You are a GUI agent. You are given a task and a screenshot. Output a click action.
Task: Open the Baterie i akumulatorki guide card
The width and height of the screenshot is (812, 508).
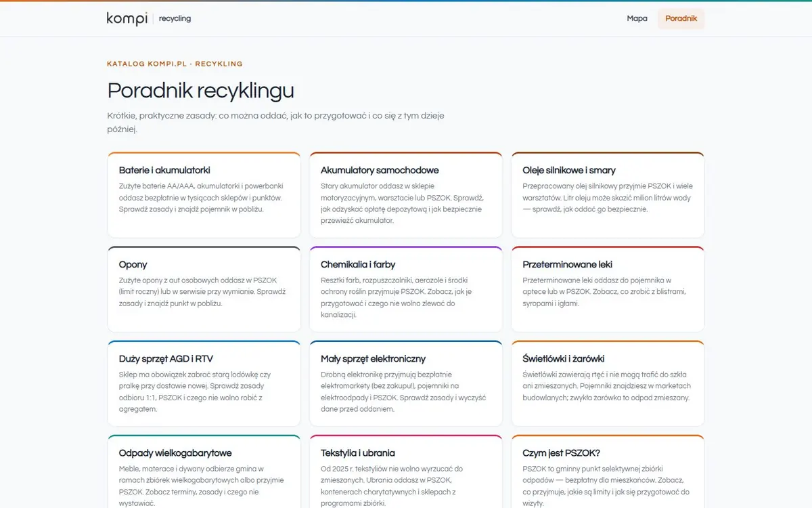click(x=204, y=195)
